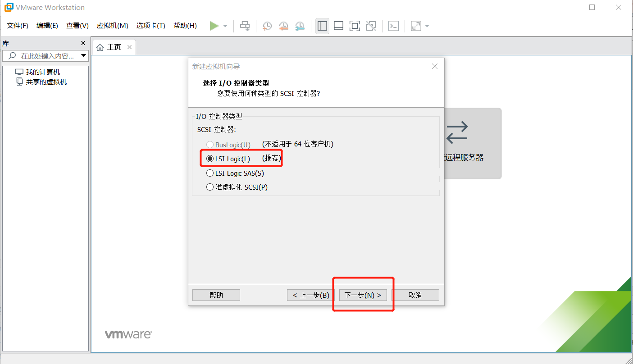
Task: Open the power options dropdown arrow
Action: point(225,26)
